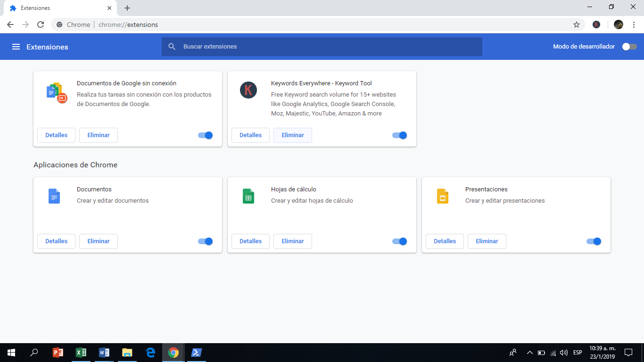644x362 pixels.
Task: Click the chrome://extensions address bar
Action: coord(318,25)
